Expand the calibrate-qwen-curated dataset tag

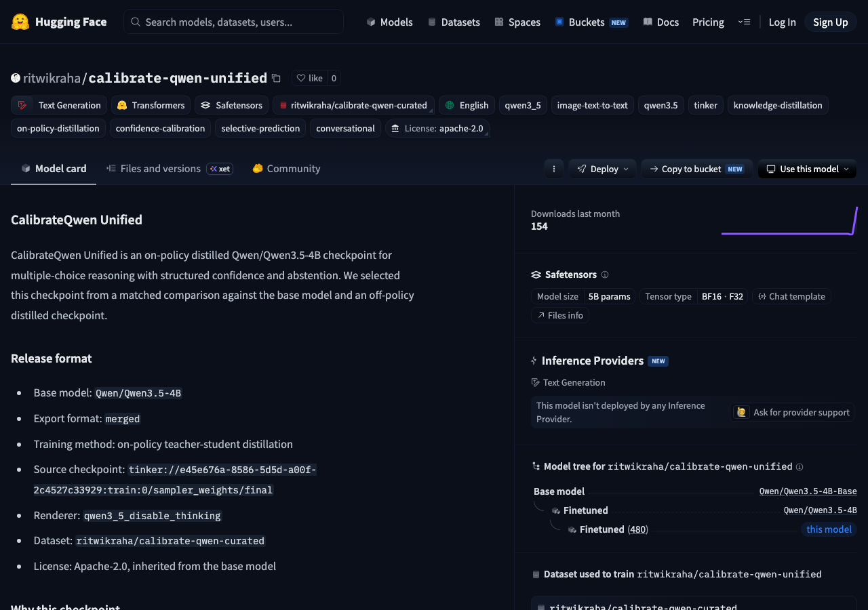pyautogui.click(x=431, y=108)
